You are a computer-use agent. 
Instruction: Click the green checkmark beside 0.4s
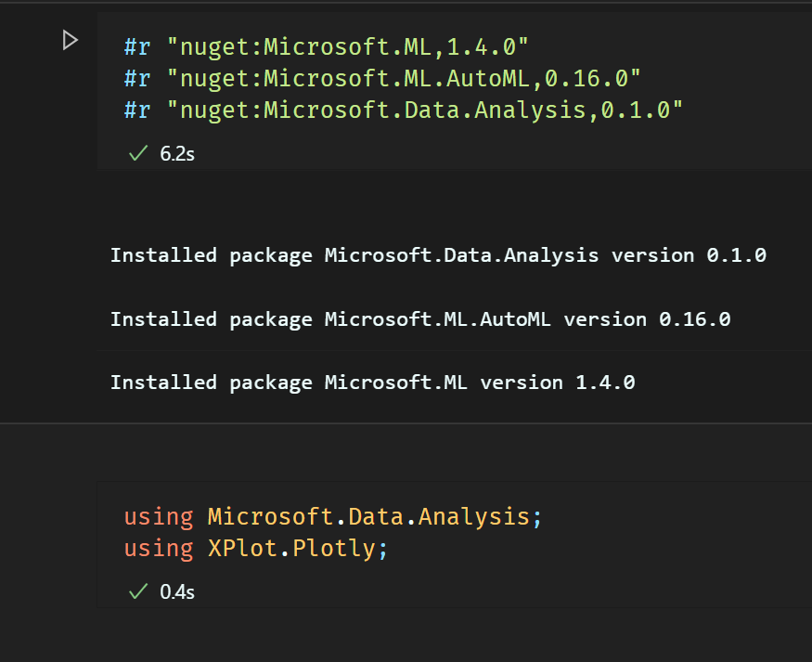click(136, 591)
